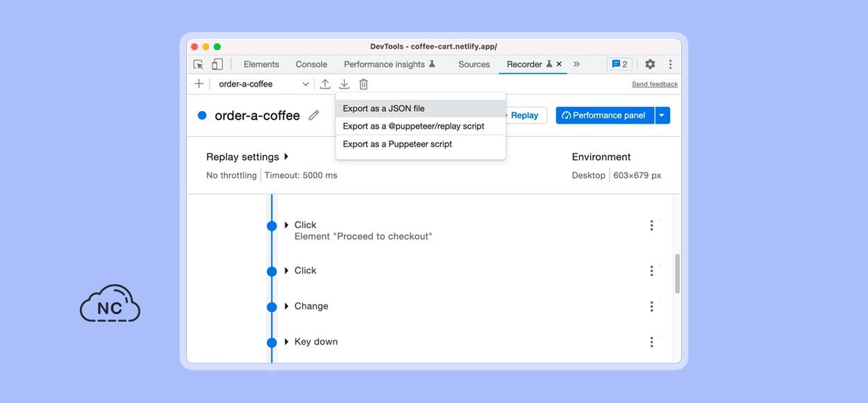Choose Export as a @puppeteer/replay script
Viewport: 868px width, 403px height.
[x=421, y=126]
